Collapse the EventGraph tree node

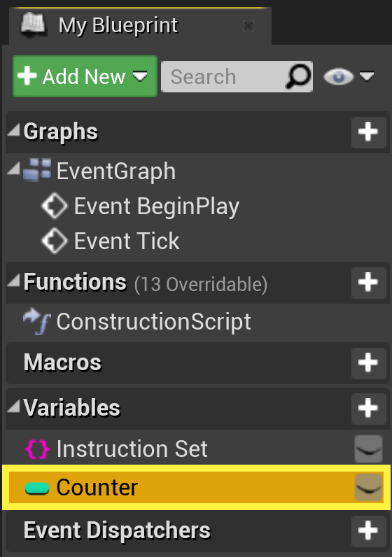tap(14, 169)
